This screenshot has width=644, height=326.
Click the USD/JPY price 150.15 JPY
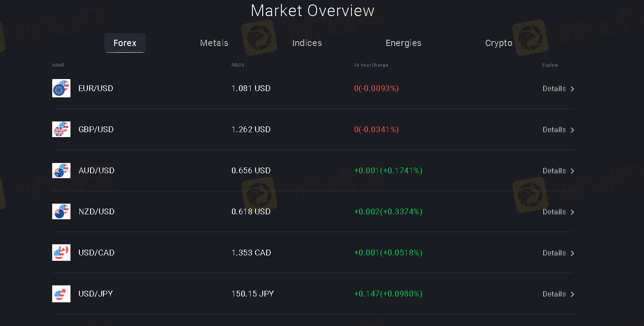[252, 294]
